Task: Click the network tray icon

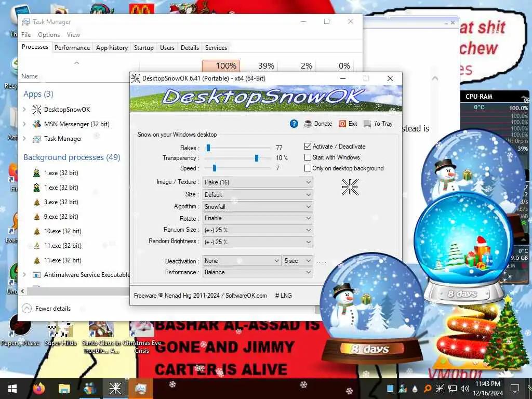Action: (x=452, y=389)
